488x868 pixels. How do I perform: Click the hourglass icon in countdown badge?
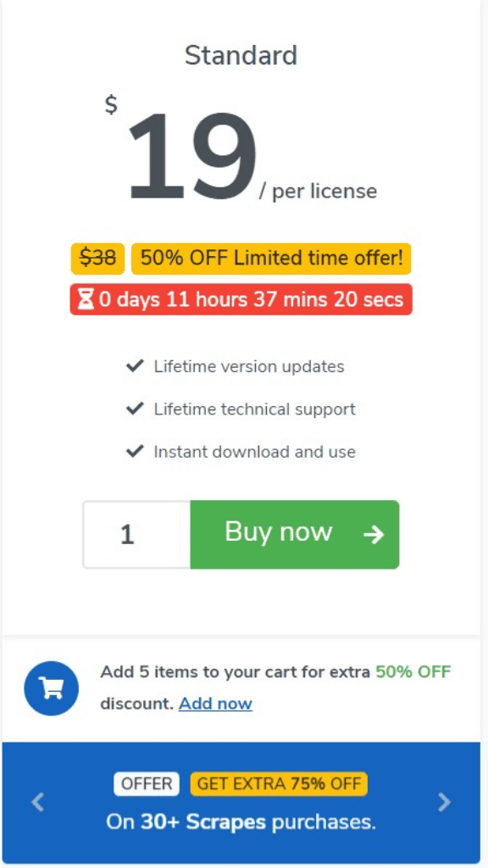[86, 299]
